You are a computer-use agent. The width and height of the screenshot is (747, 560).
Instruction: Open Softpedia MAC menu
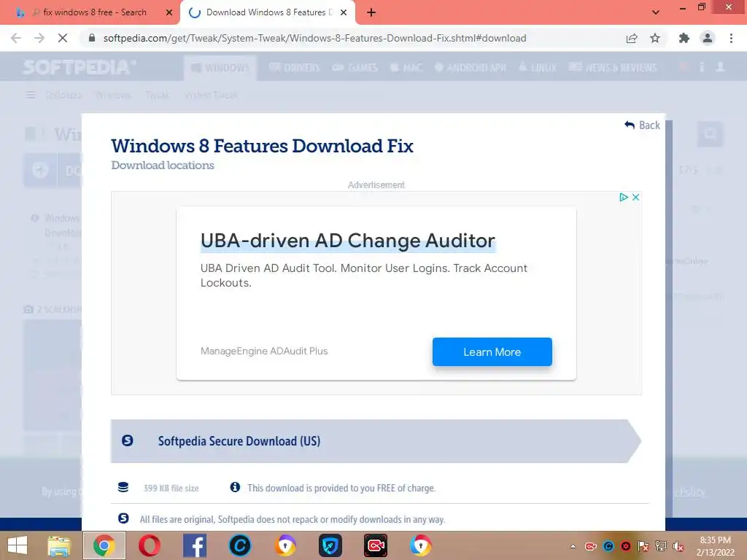[406, 68]
